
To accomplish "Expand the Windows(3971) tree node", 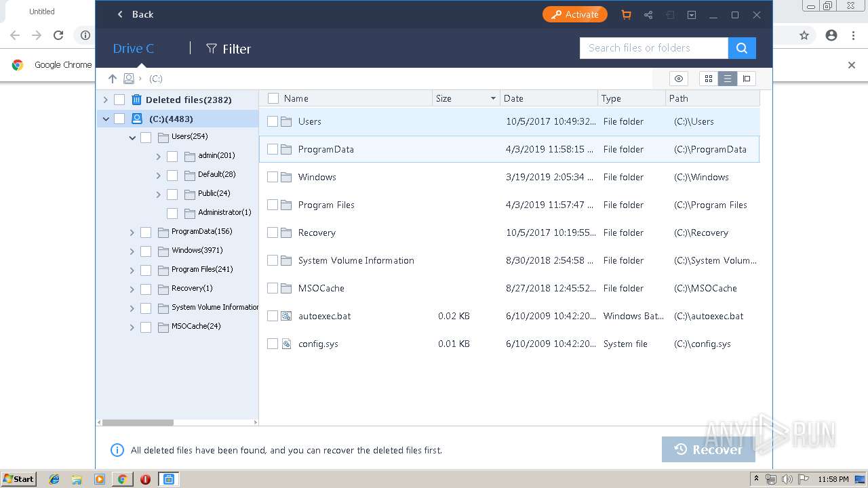I will 132,251.
